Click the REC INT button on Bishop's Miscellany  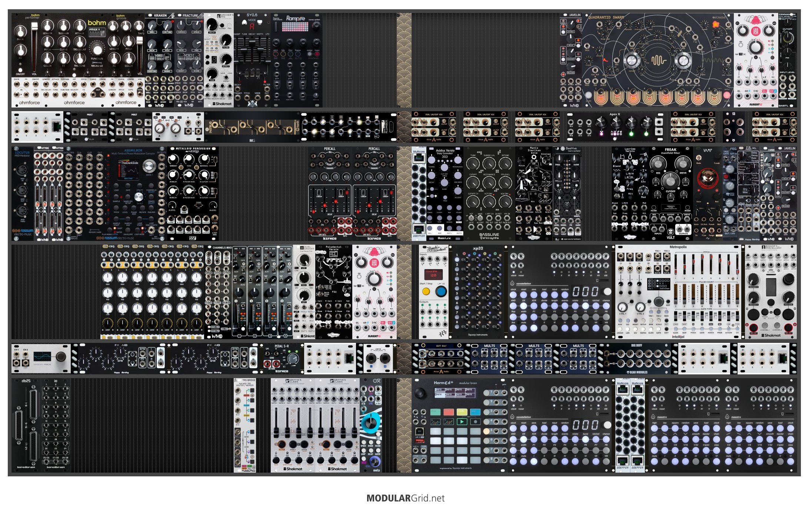[x=753, y=328]
